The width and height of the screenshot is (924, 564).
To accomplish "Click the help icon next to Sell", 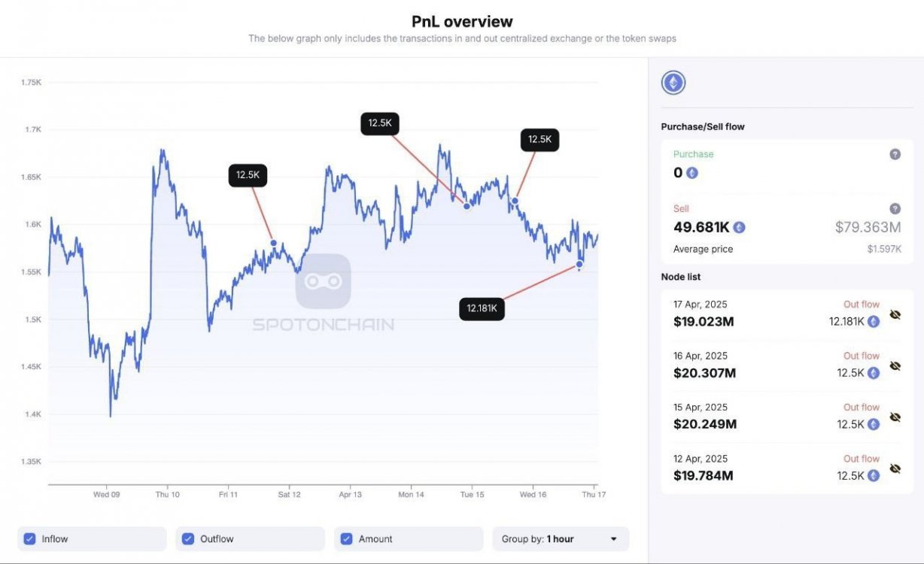I will tap(895, 209).
